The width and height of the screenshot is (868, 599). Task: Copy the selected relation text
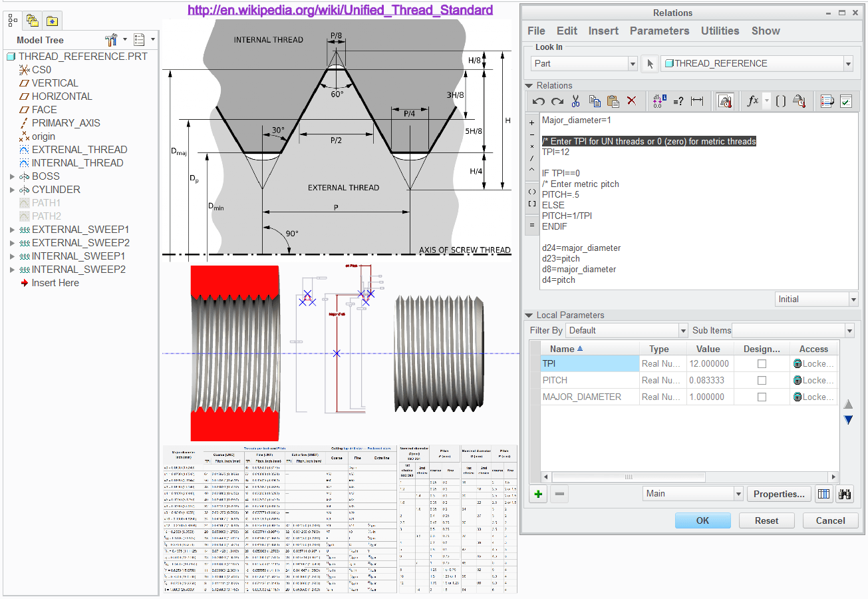(595, 101)
